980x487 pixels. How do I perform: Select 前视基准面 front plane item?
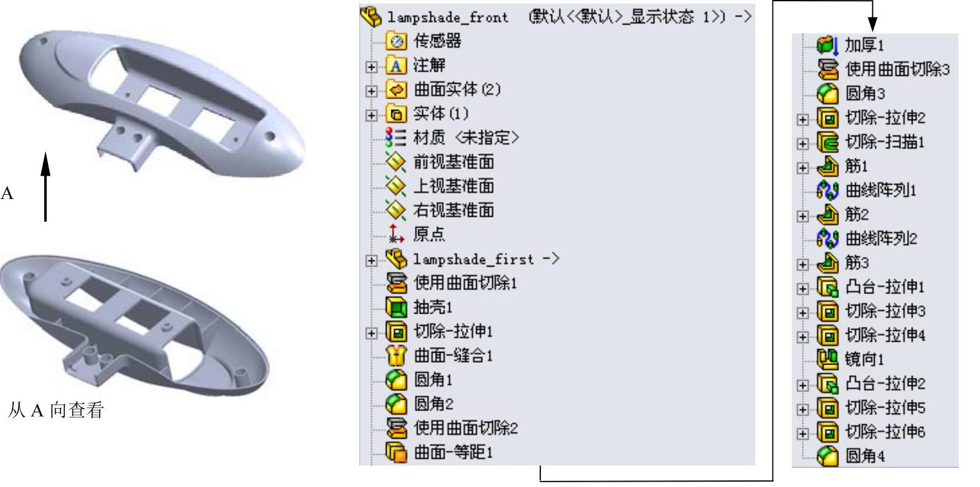(440, 162)
